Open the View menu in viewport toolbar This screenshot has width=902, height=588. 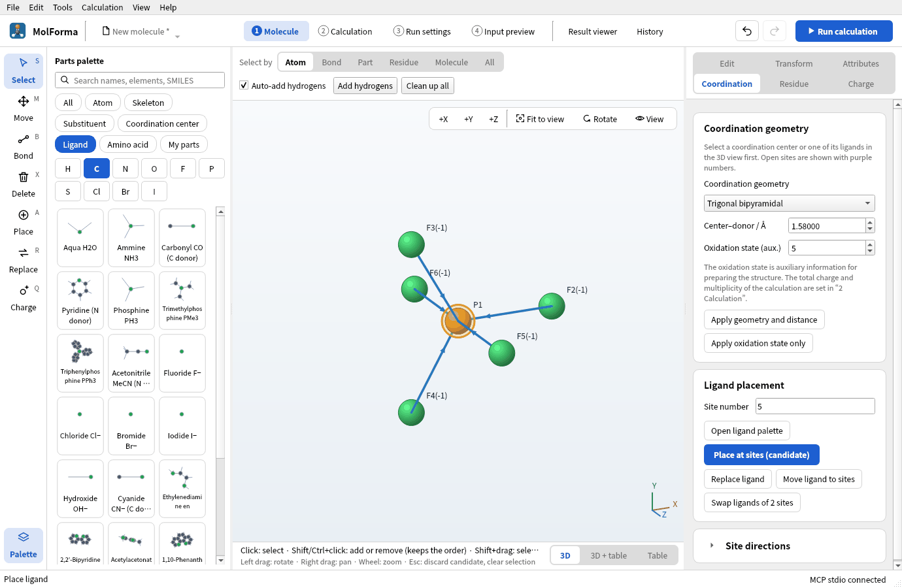coord(650,119)
